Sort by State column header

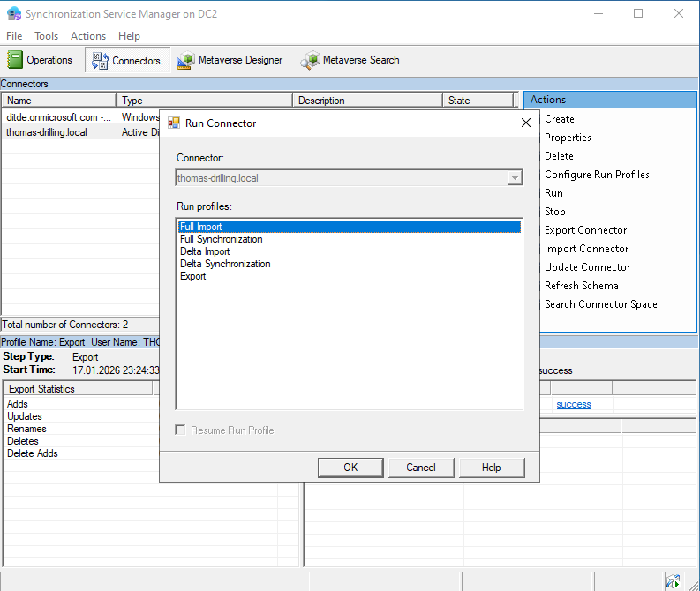478,101
